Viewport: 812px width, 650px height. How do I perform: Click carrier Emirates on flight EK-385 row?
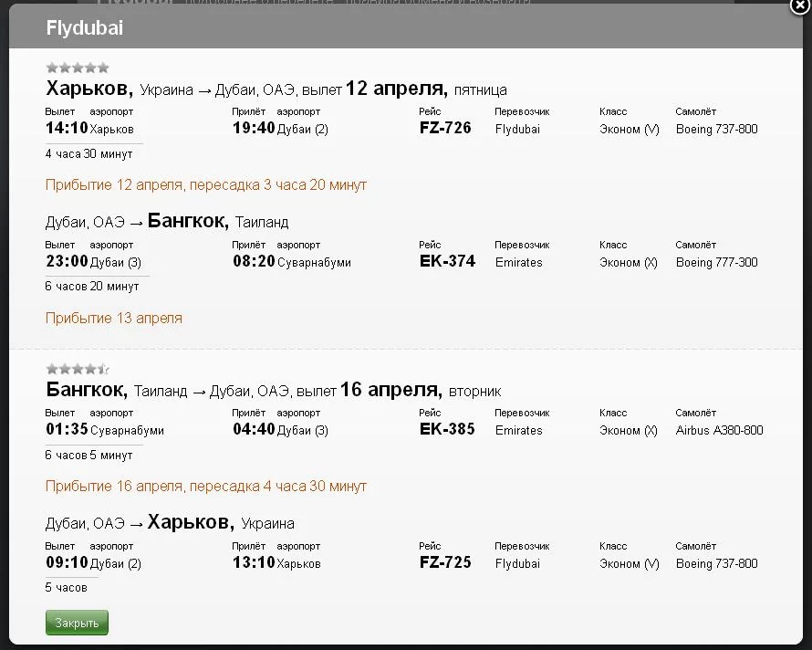tap(519, 430)
